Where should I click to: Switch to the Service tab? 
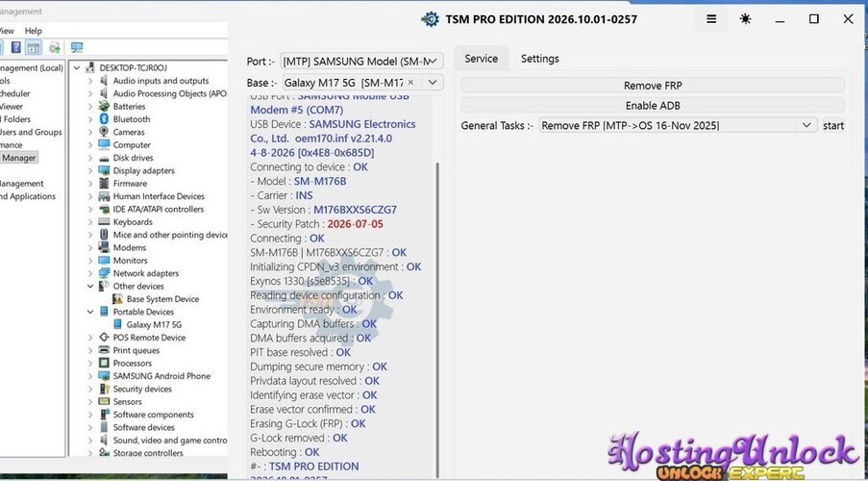coord(481,58)
